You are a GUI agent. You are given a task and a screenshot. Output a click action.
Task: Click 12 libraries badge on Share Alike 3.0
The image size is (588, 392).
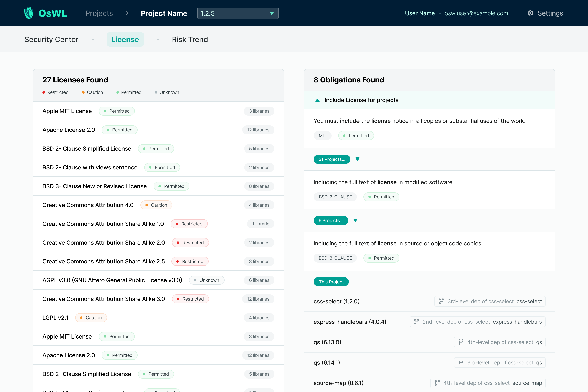pyautogui.click(x=258, y=299)
